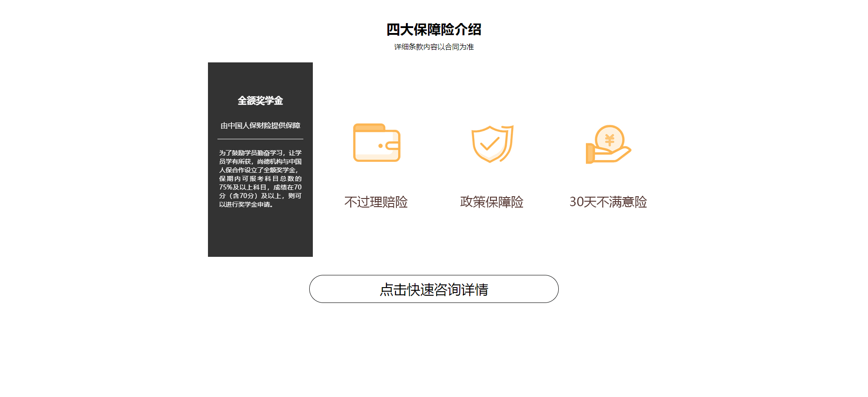This screenshot has width=868, height=397.
Task: Click the hand holding yen coin icon
Action: coord(609,144)
